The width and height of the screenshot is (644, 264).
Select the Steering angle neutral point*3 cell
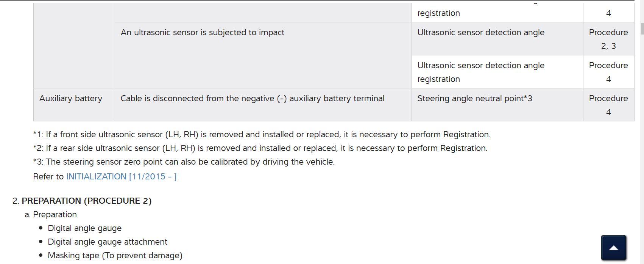click(474, 99)
